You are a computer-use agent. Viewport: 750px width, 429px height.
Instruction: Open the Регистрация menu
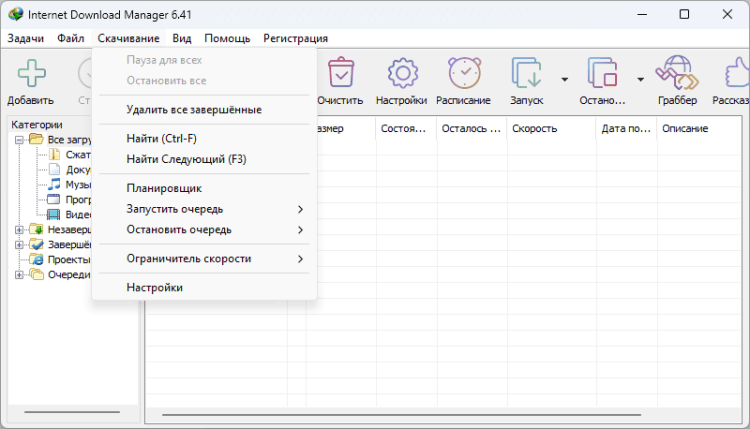pos(296,38)
